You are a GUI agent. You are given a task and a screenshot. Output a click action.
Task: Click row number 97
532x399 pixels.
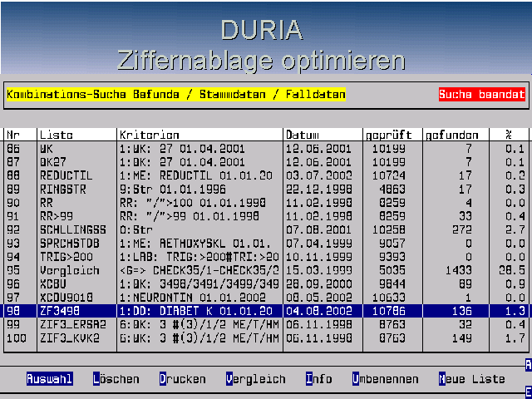tap(13, 298)
